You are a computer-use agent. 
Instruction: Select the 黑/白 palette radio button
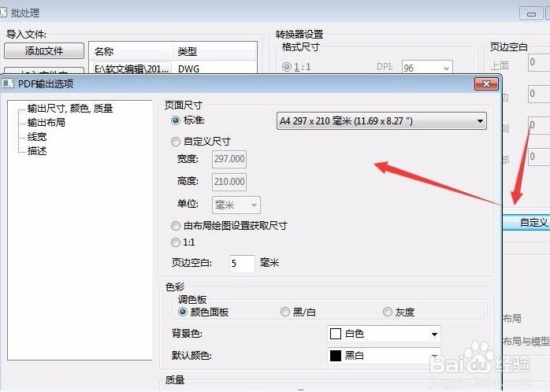click(x=285, y=312)
